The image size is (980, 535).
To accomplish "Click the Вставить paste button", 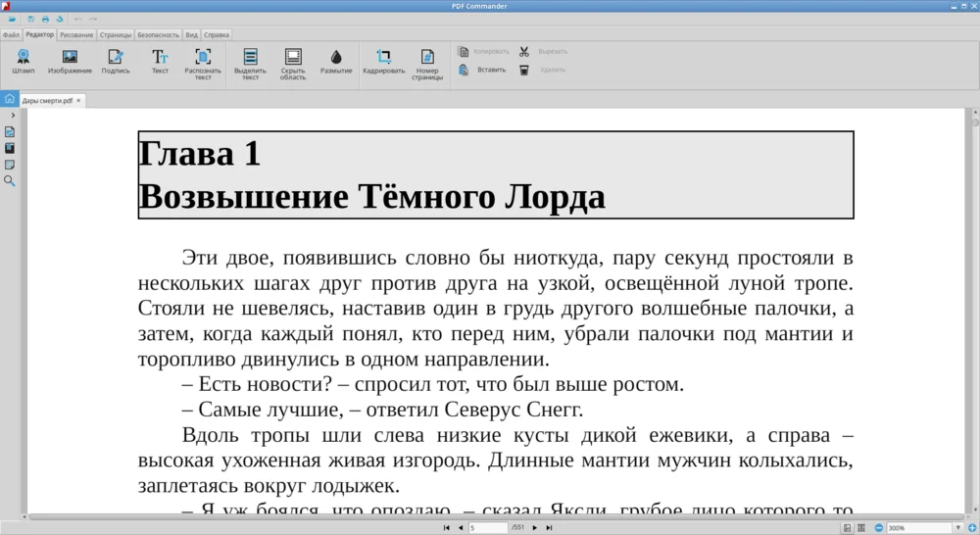I will (484, 70).
